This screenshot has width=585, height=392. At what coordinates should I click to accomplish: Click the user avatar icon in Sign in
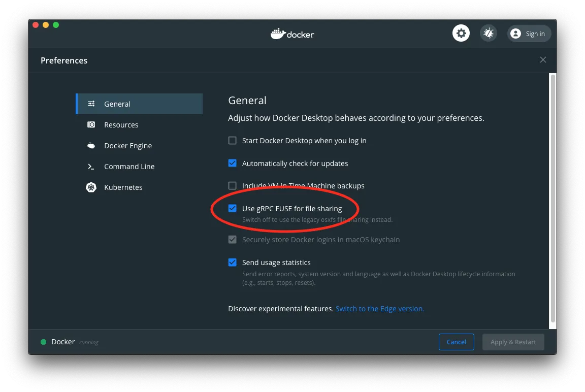pos(515,34)
